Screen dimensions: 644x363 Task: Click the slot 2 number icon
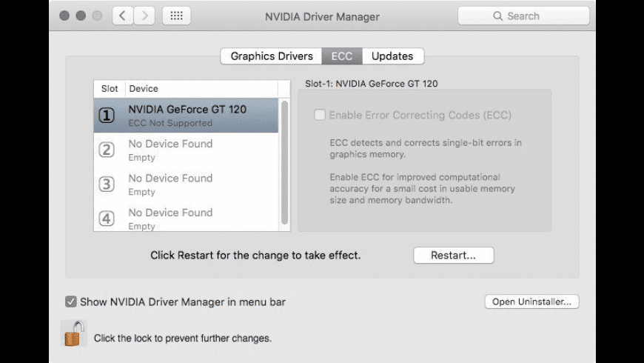(107, 150)
